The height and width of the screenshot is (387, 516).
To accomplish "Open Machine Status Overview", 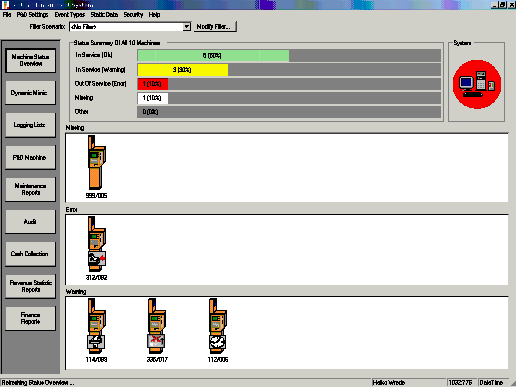I will (x=30, y=60).
